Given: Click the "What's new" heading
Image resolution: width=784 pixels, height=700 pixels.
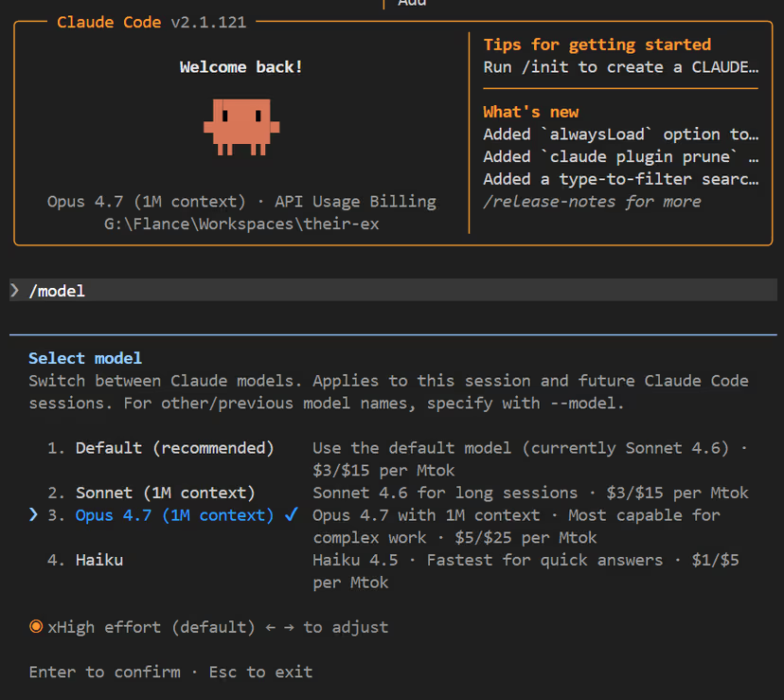Looking at the screenshot, I should (530, 112).
